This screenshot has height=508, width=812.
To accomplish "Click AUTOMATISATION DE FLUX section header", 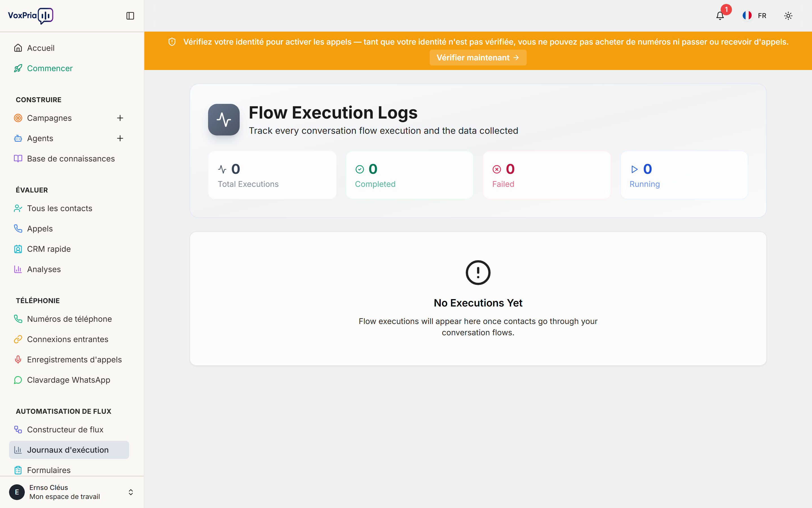I will point(63,411).
